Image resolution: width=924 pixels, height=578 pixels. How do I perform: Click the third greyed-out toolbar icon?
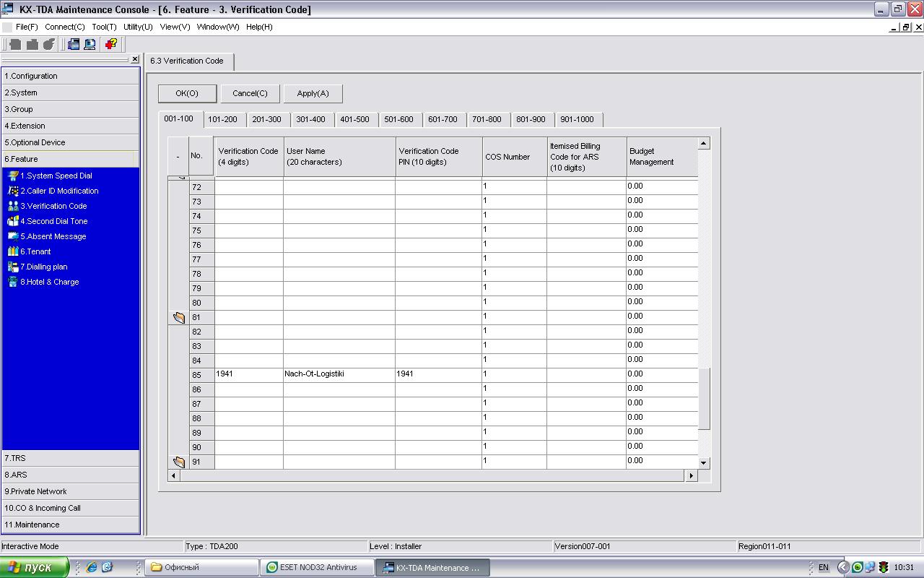pyautogui.click(x=49, y=44)
